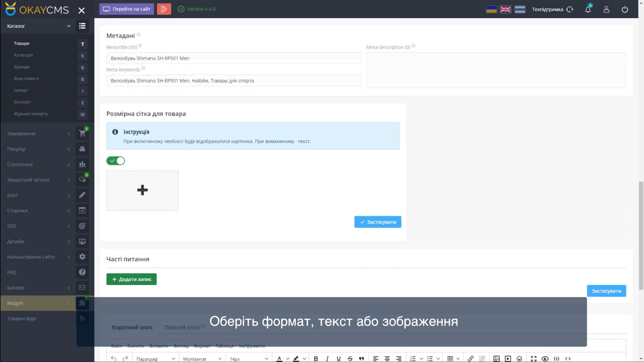Image resolution: width=644 pixels, height=362 pixels.
Task: Click the Italic formatting button
Action: click(327, 359)
